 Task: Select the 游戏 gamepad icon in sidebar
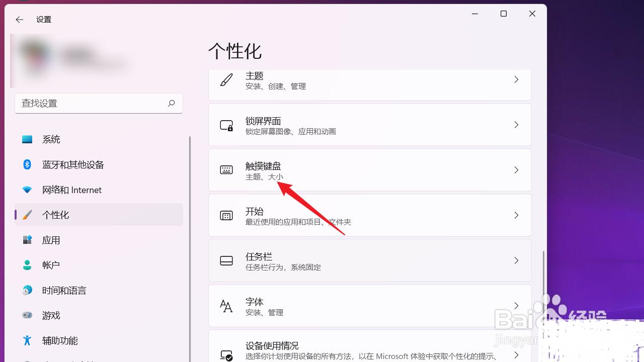coord(27,315)
